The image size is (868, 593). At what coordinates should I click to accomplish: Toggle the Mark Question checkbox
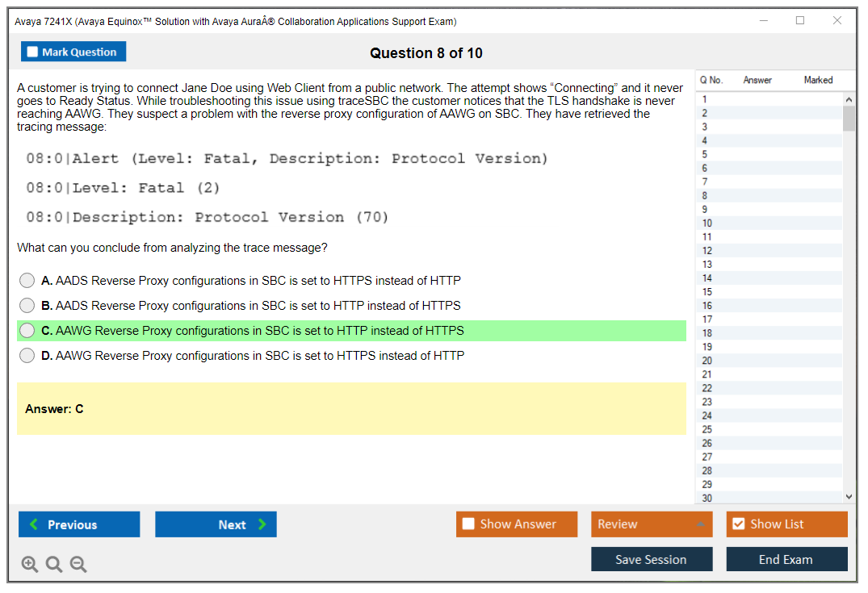click(33, 52)
